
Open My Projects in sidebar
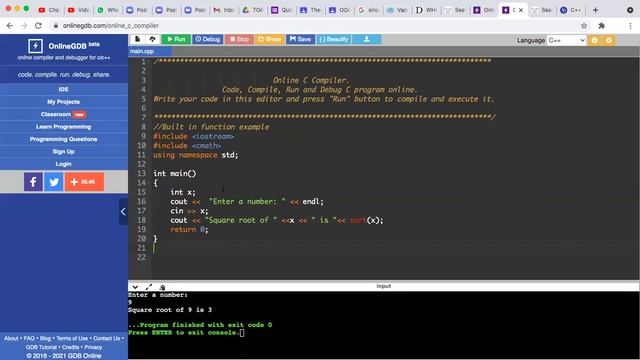coord(64,102)
